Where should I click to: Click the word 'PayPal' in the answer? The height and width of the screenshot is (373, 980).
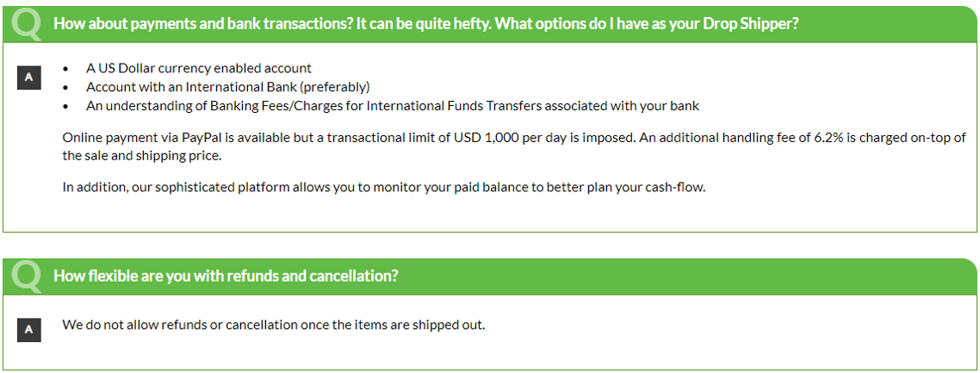(200, 138)
